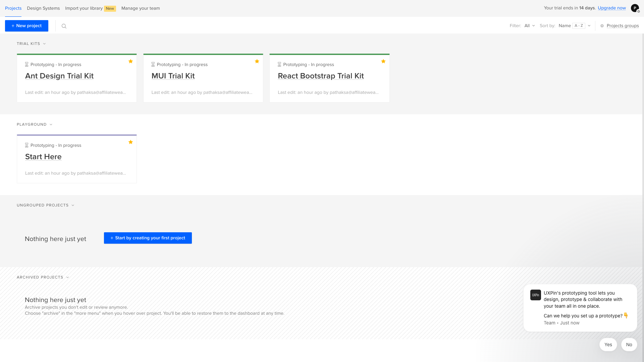Toggle favorite star on React Bootstrap Trial Kit
This screenshot has height=362, width=644.
pos(383,61)
